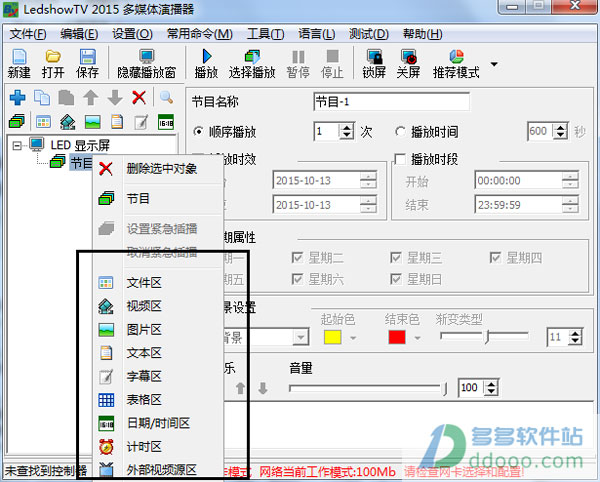
Task: Click the 渐变类型 slider
Action: coord(484,337)
